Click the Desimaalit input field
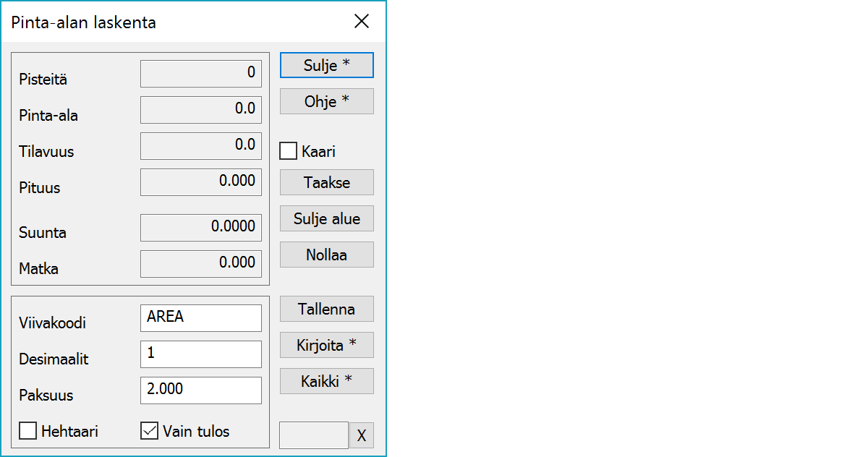Screen dimensions: 868x457 [200, 354]
